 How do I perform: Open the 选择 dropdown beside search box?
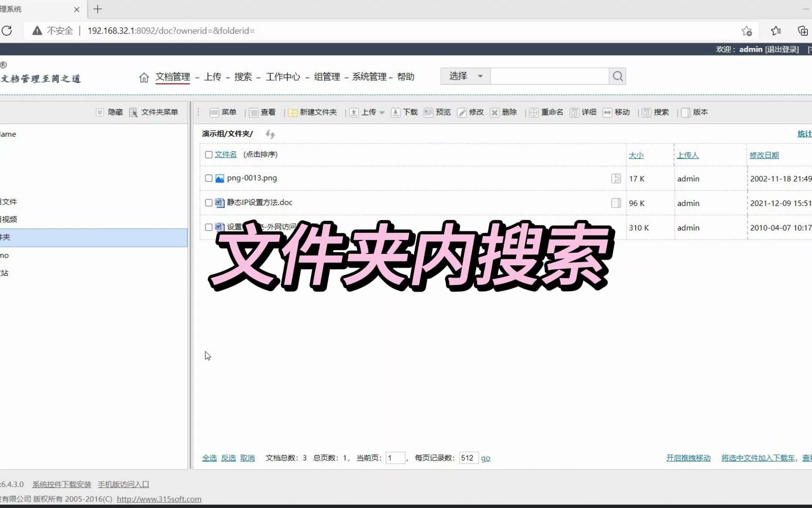(x=466, y=76)
